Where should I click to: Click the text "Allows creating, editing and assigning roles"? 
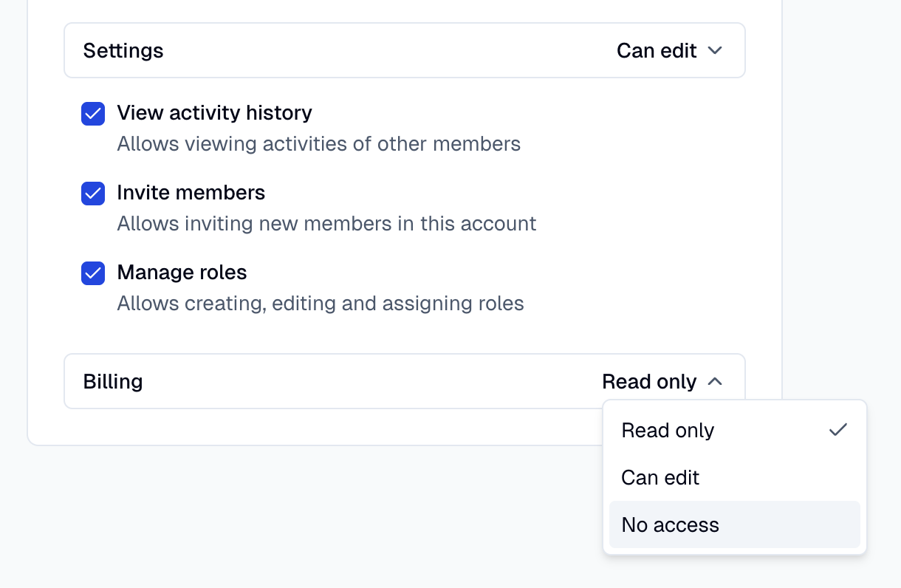[321, 304]
